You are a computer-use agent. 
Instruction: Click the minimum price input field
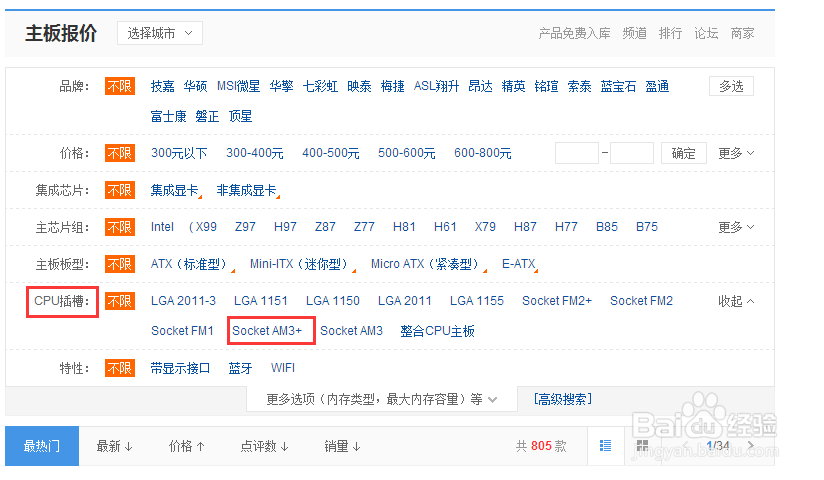click(x=576, y=153)
